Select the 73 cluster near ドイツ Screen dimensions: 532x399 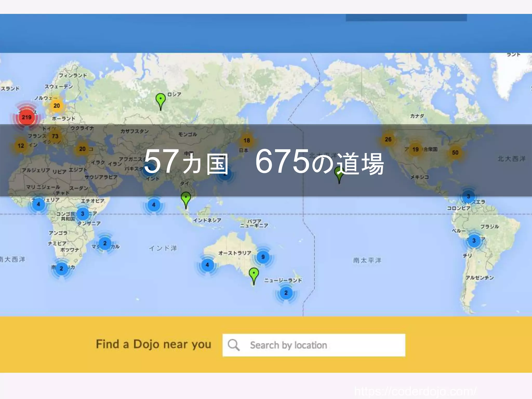click(x=55, y=136)
